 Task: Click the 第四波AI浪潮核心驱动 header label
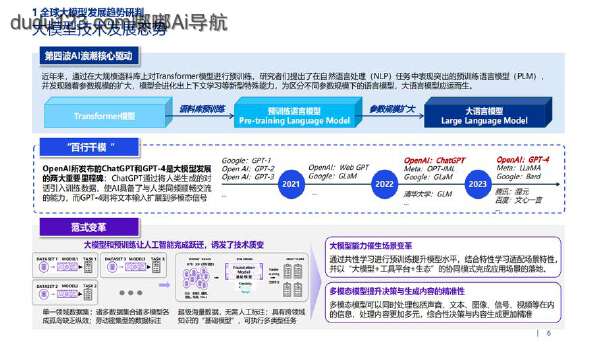(89, 56)
